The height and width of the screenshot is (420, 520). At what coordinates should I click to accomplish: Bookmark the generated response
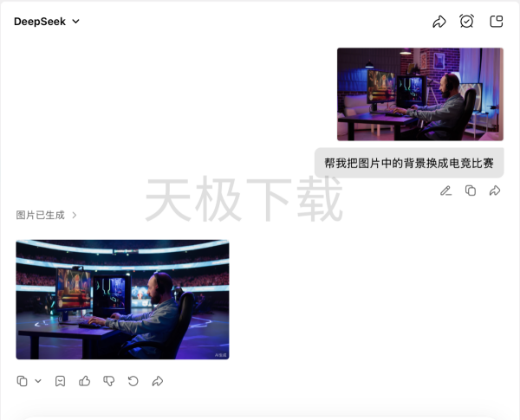60,381
